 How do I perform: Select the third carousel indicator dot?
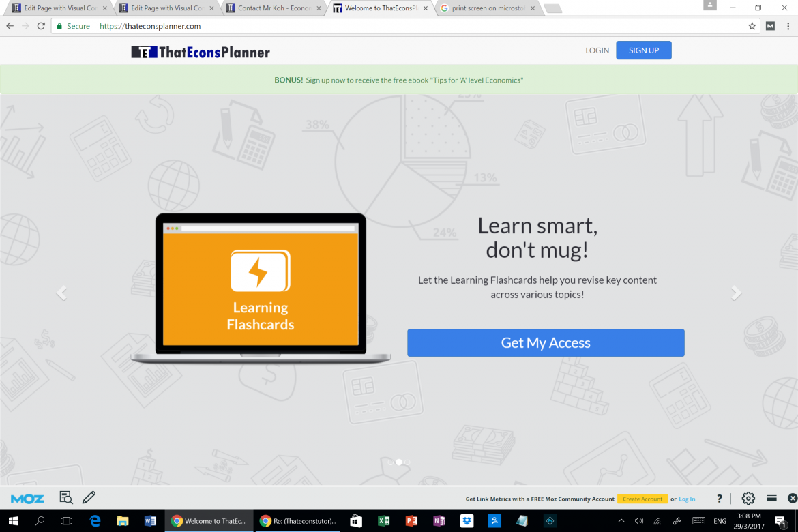click(407, 462)
